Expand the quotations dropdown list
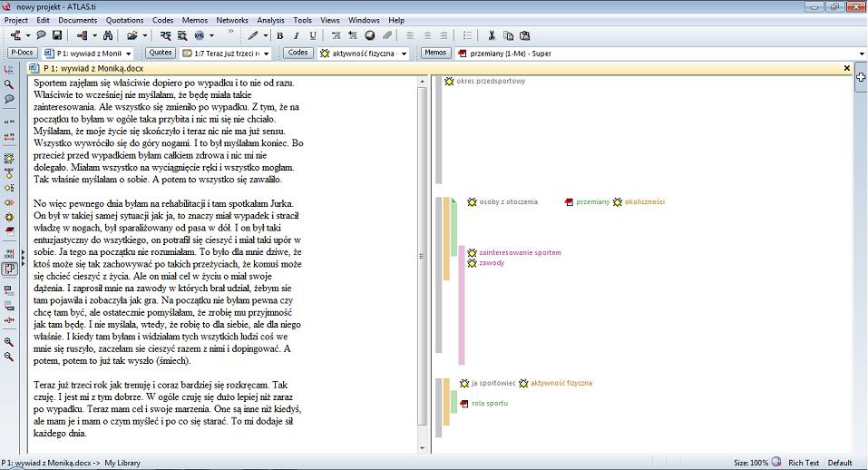Screen dimensions: 868x470 (x=267, y=54)
